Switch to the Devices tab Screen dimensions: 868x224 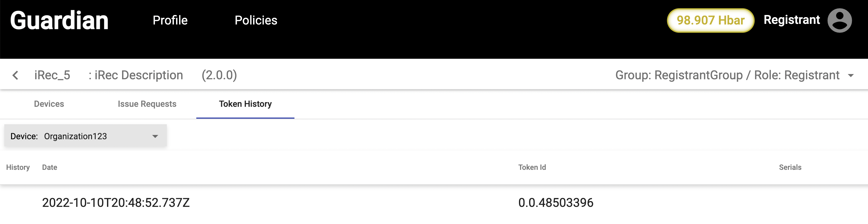tap(49, 104)
